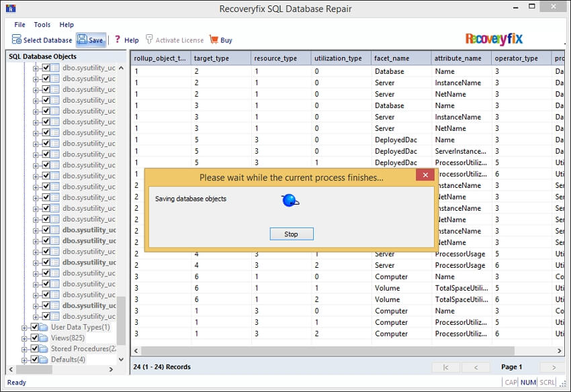Uncheck the Views(825) checkbox

pyautogui.click(x=34, y=338)
